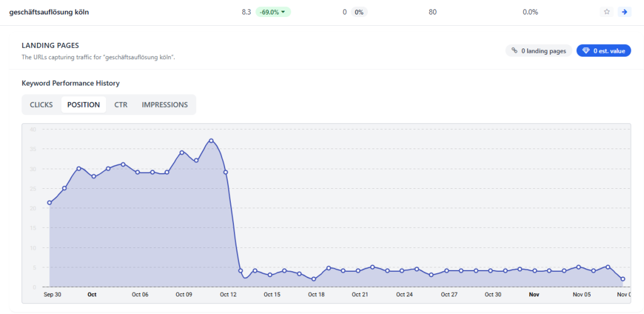Switch to the CLICKS tab
Screen dimensions: 644x314
pos(42,104)
